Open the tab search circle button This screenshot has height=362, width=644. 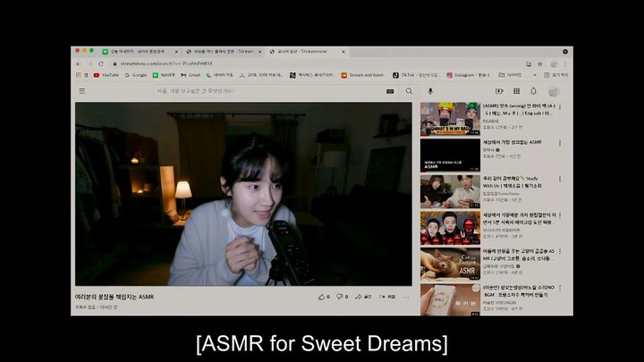pos(565,52)
